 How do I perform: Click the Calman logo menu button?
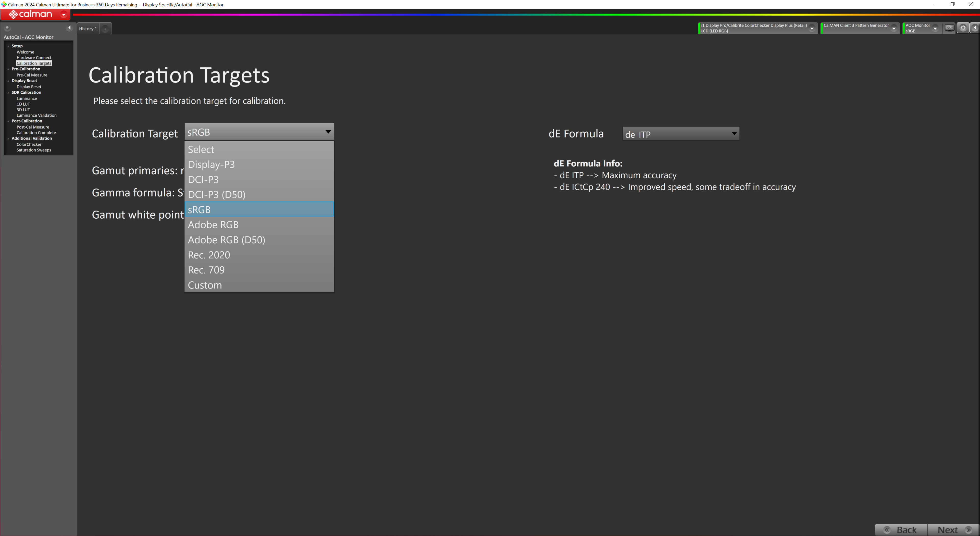pyautogui.click(x=35, y=15)
